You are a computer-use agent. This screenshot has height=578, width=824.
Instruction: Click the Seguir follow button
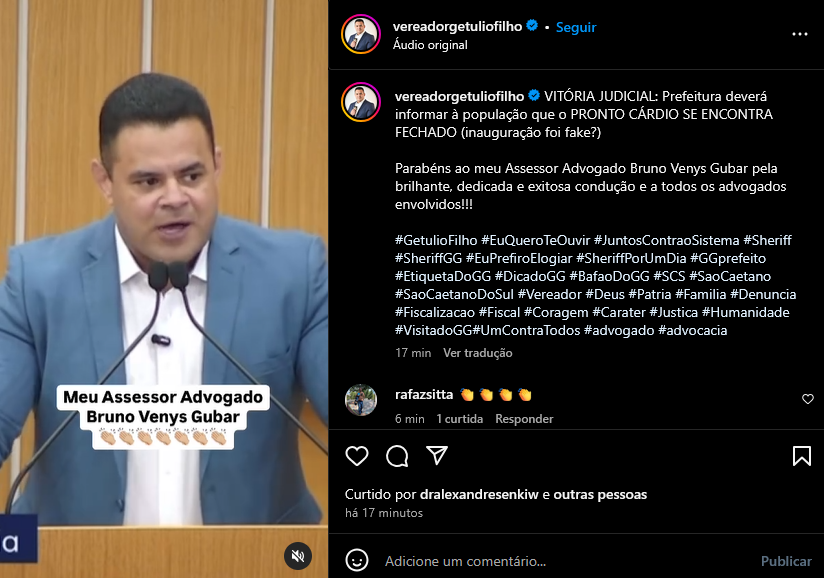576,27
